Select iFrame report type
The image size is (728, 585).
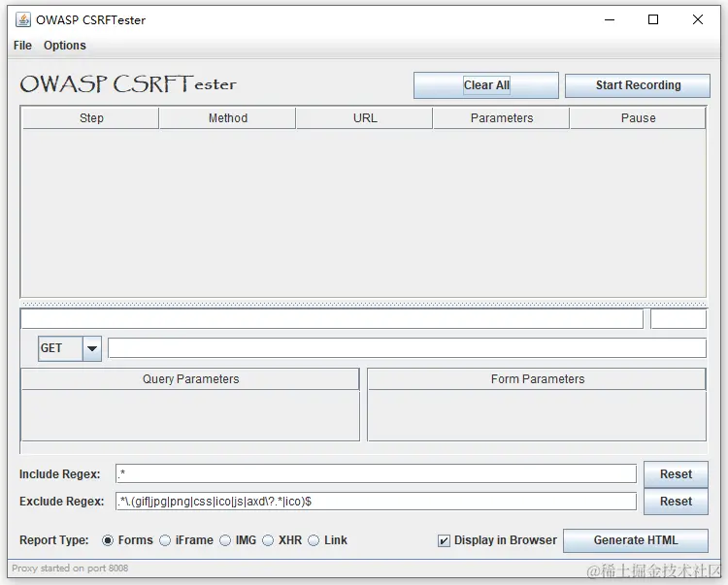click(165, 540)
